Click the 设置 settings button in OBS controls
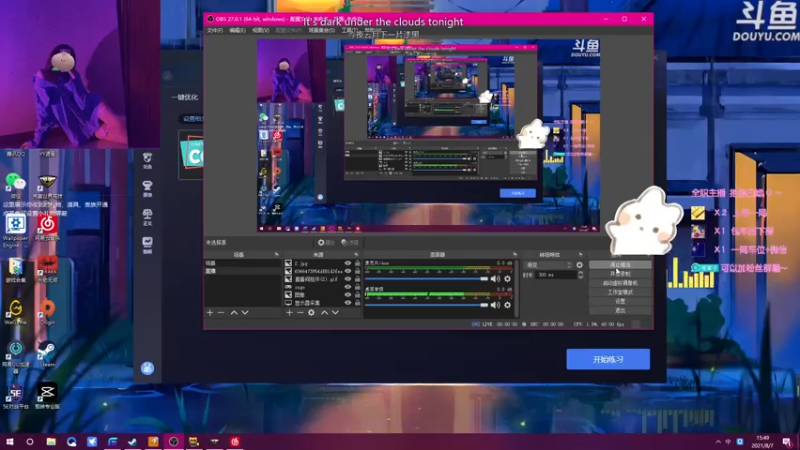This screenshot has width=800, height=450. (620, 301)
